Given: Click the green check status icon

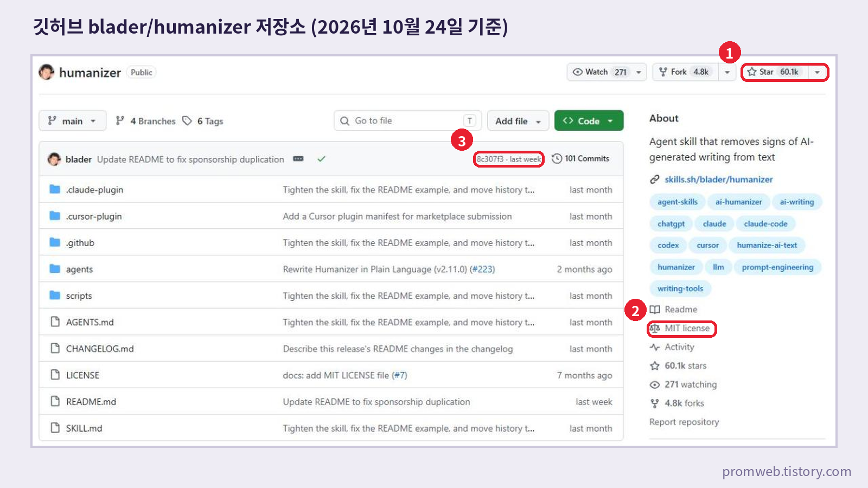Looking at the screenshot, I should point(321,159).
